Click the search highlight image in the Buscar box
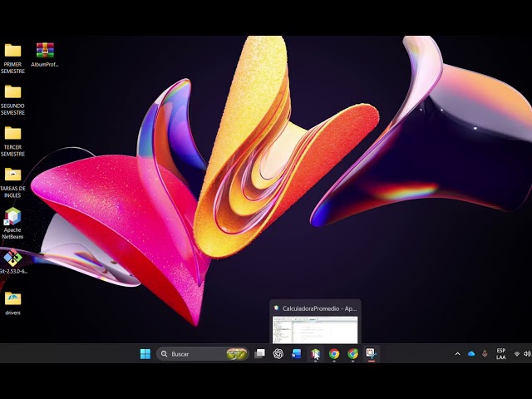Viewport: 532px width, 399px height. coord(236,354)
